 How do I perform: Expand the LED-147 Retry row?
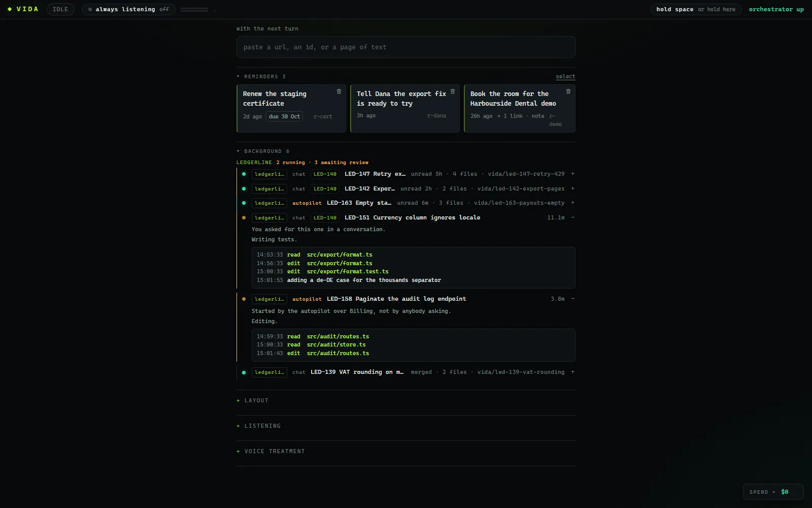(x=573, y=174)
